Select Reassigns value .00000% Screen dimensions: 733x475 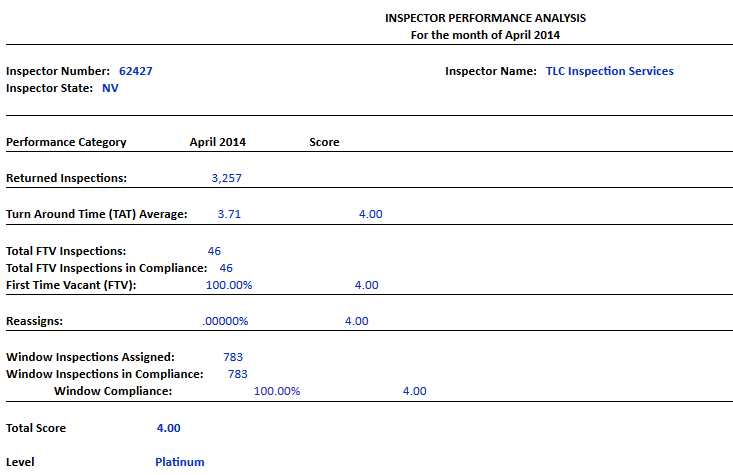[225, 321]
